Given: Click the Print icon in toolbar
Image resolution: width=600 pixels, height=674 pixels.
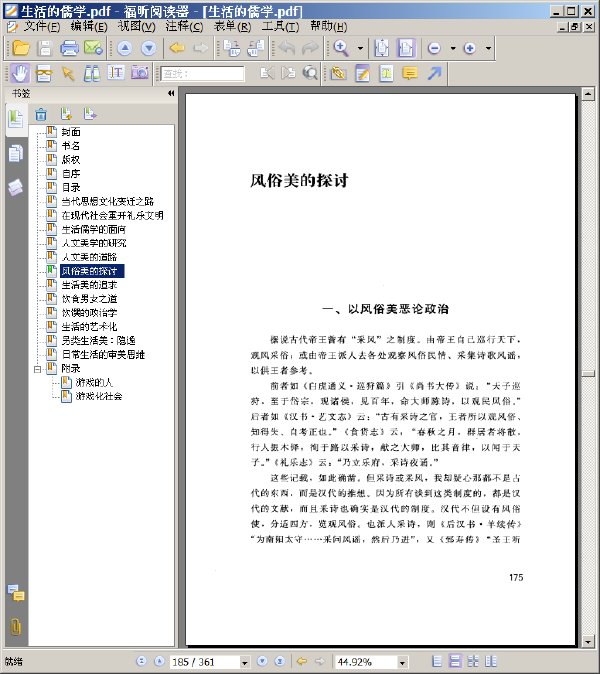Looking at the screenshot, I should click(x=69, y=48).
